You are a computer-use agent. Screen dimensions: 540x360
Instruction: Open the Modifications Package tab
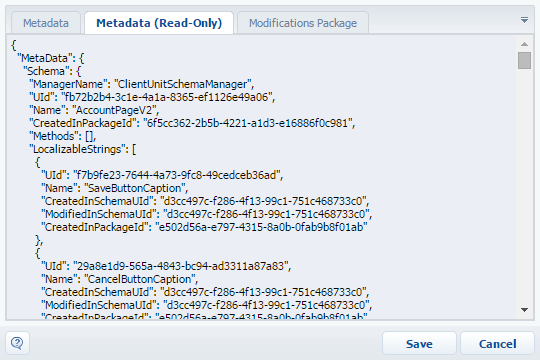(303, 23)
